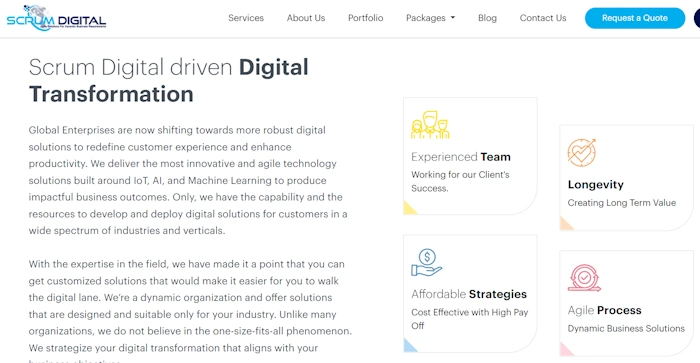700x363 pixels.
Task: Click the pink agile cycle checkmark icon
Action: tap(584, 278)
